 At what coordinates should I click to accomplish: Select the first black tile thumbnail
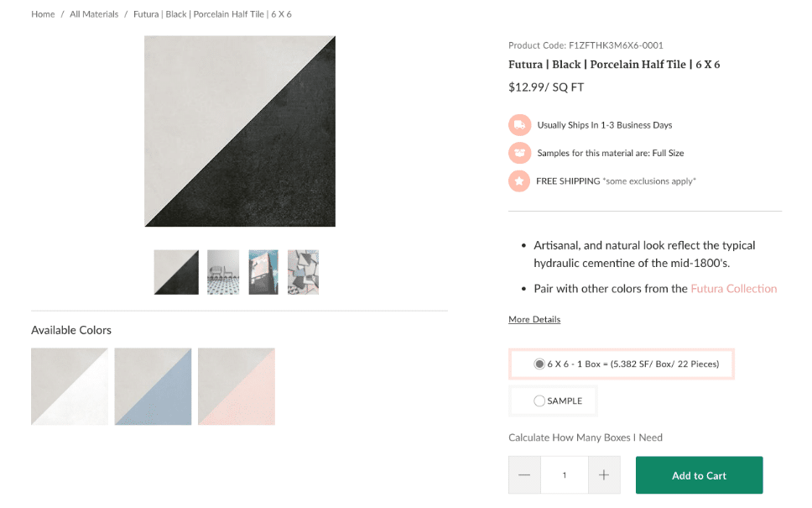pos(176,272)
